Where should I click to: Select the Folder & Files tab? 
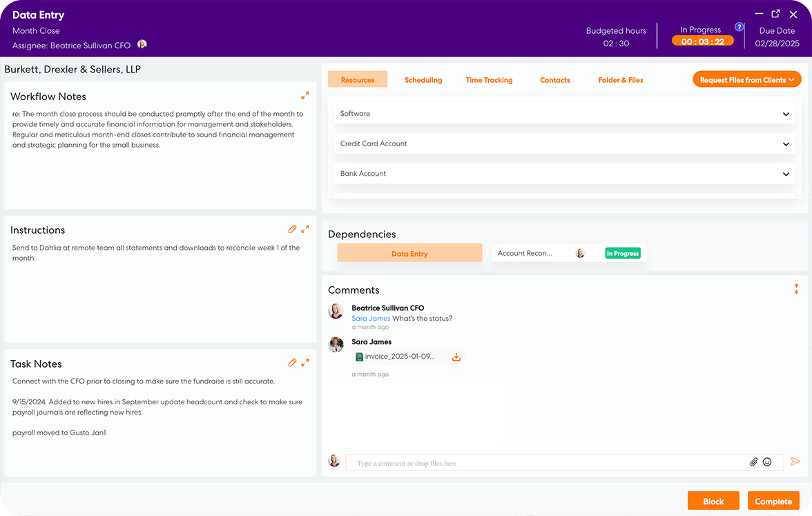tap(620, 80)
